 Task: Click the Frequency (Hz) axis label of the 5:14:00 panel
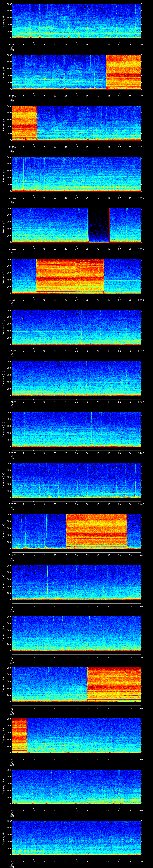point(4,21)
